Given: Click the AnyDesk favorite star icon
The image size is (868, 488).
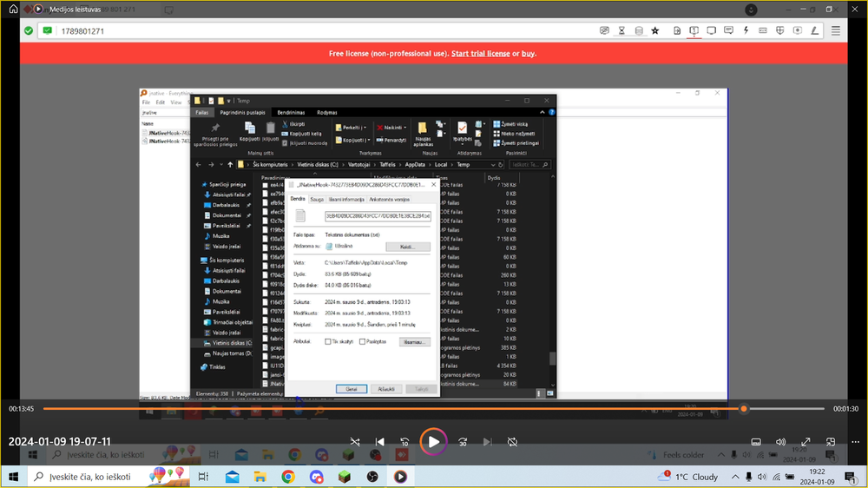Looking at the screenshot, I should 655,31.
